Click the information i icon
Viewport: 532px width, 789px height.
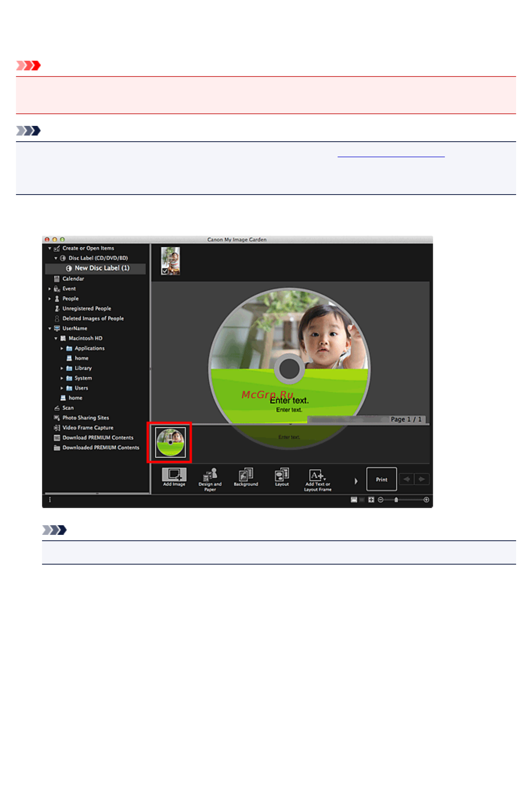[50, 499]
